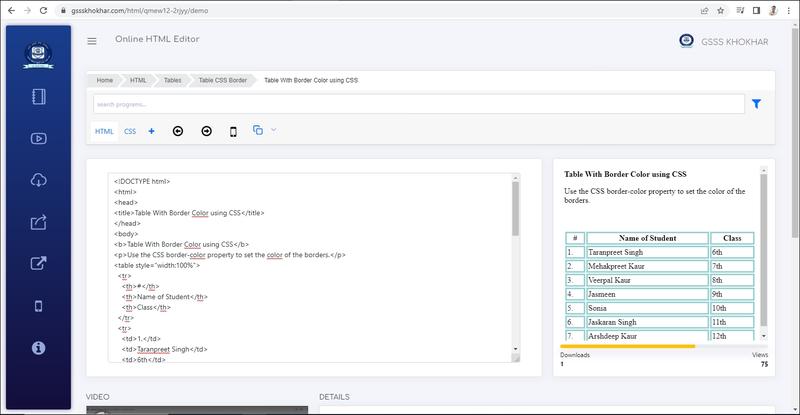Expand the dropdown chevron beside copy icon

pyautogui.click(x=273, y=130)
